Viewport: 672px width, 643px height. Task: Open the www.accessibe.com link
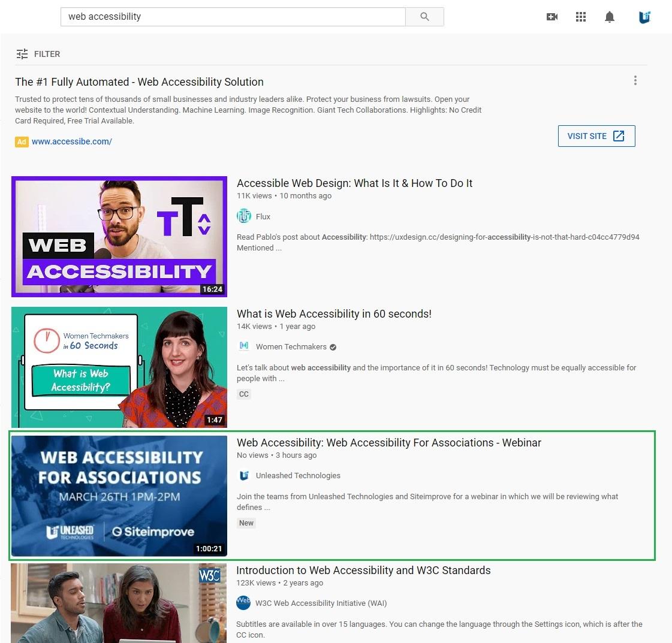tap(71, 141)
